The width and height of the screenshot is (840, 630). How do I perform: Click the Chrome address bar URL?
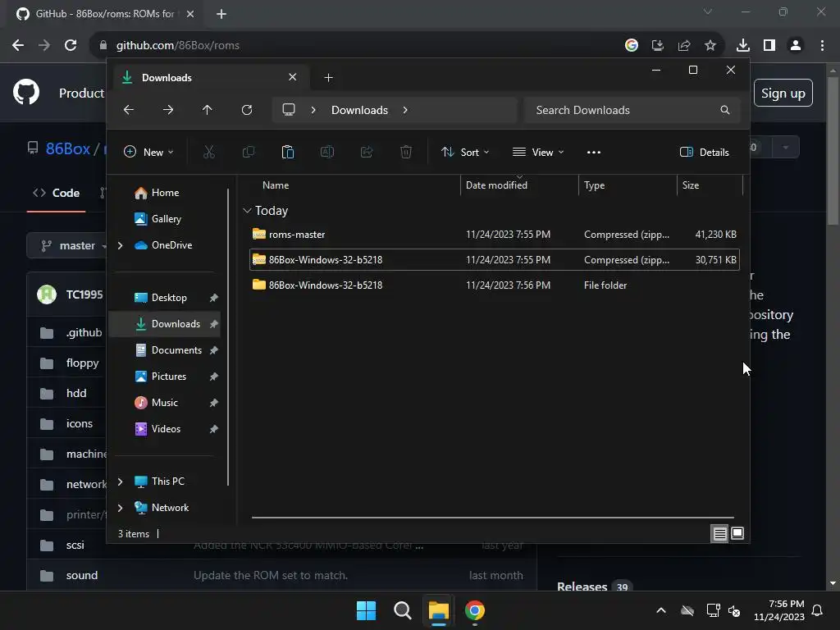point(178,45)
